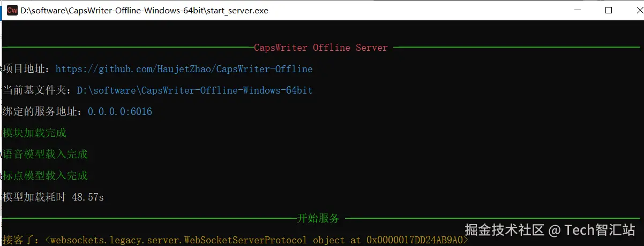Click the 模型加载耗时 48.57s line
The width and height of the screenshot is (644, 246).
(53, 197)
